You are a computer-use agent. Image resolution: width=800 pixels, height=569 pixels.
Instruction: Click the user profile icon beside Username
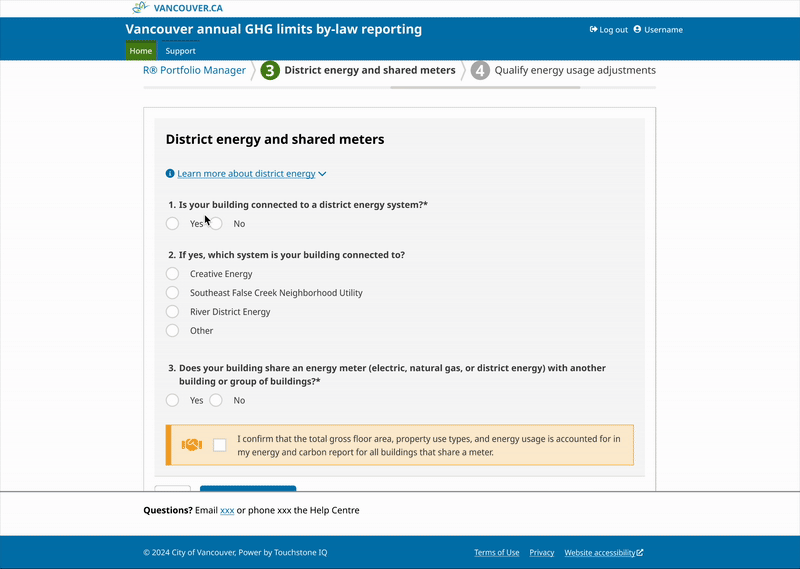click(x=637, y=30)
